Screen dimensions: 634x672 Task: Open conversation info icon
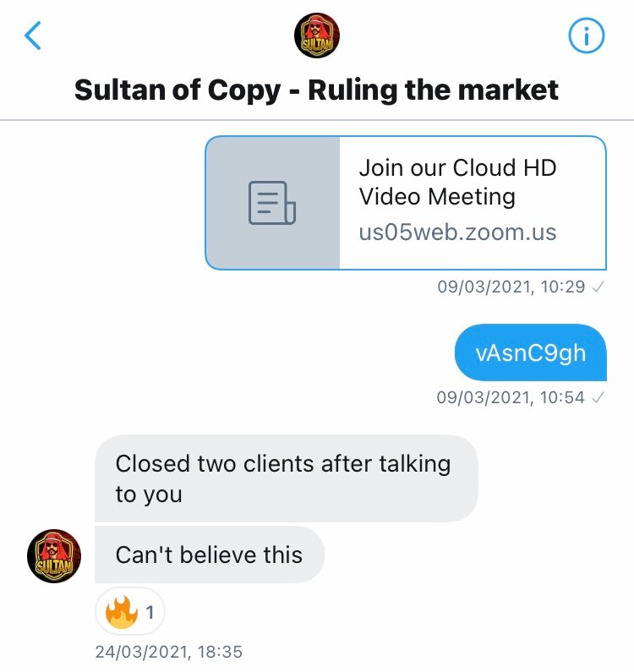[587, 36]
